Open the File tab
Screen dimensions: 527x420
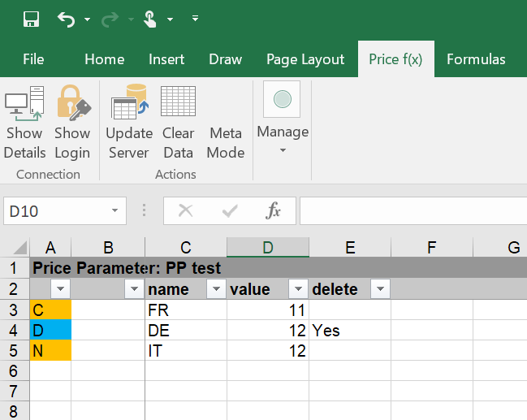click(33, 59)
